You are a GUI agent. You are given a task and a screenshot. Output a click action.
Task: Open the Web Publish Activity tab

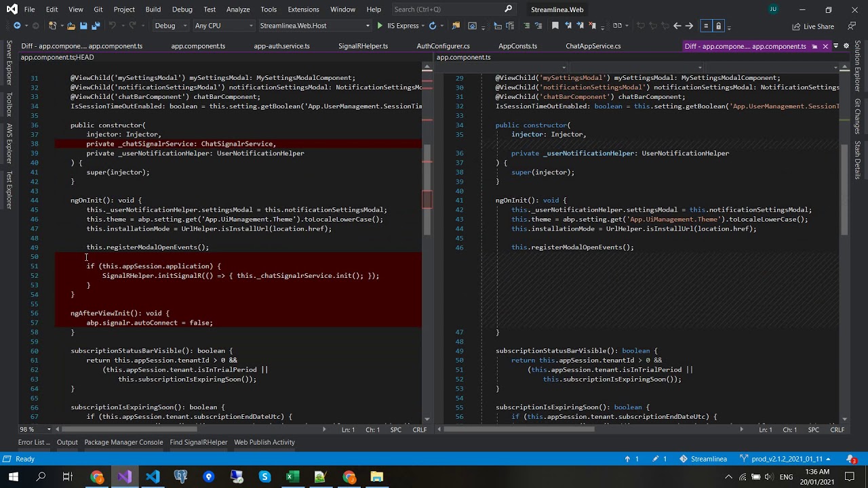[264, 442]
